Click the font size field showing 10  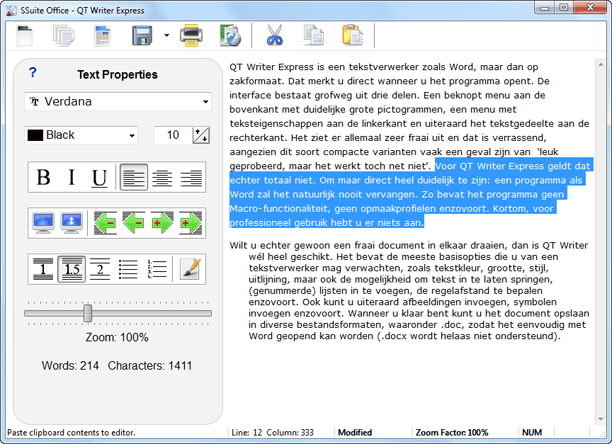pos(173,135)
